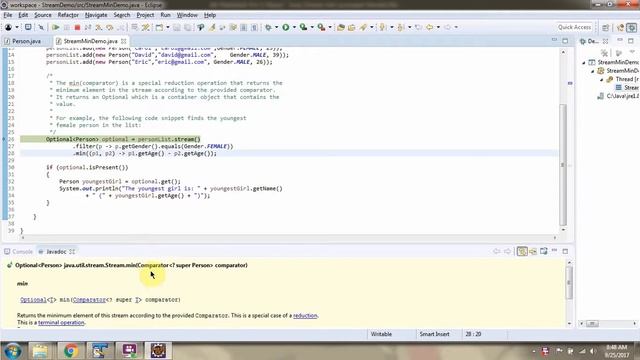This screenshot has width=640, height=360.
Task: Click the Back navigation yellow arrow
Action: (x=429, y=27)
